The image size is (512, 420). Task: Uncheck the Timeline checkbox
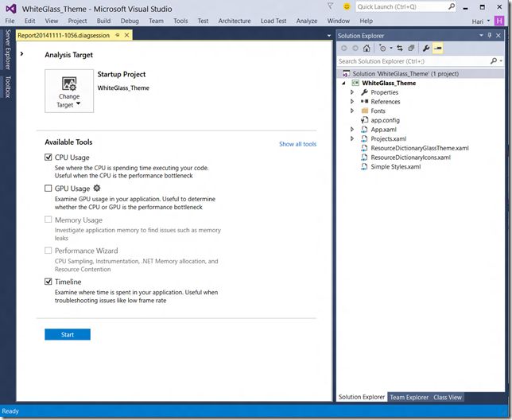[48, 282]
